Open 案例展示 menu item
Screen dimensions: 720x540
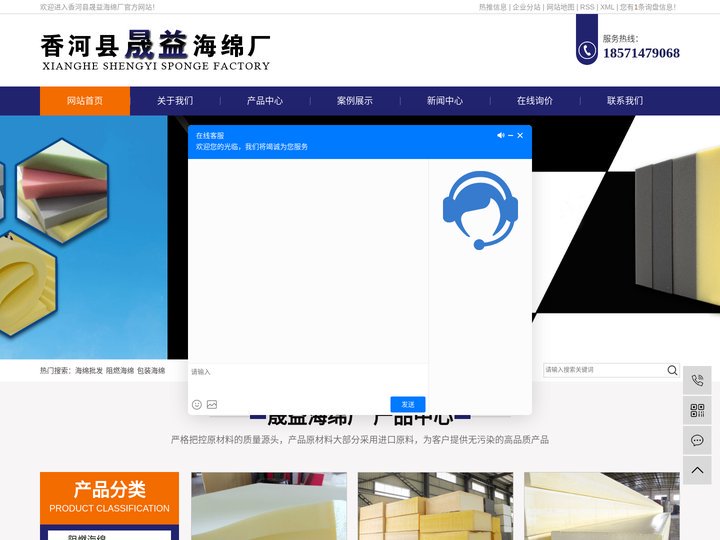pos(355,101)
